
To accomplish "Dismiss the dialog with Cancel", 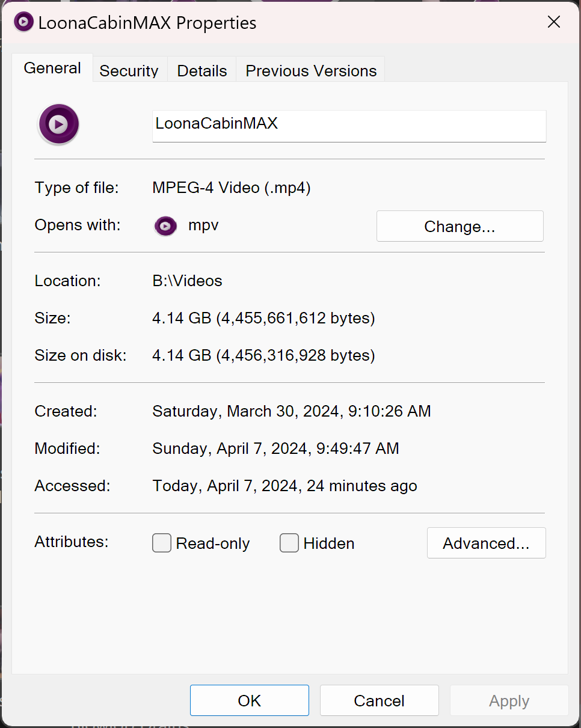I will (x=379, y=701).
